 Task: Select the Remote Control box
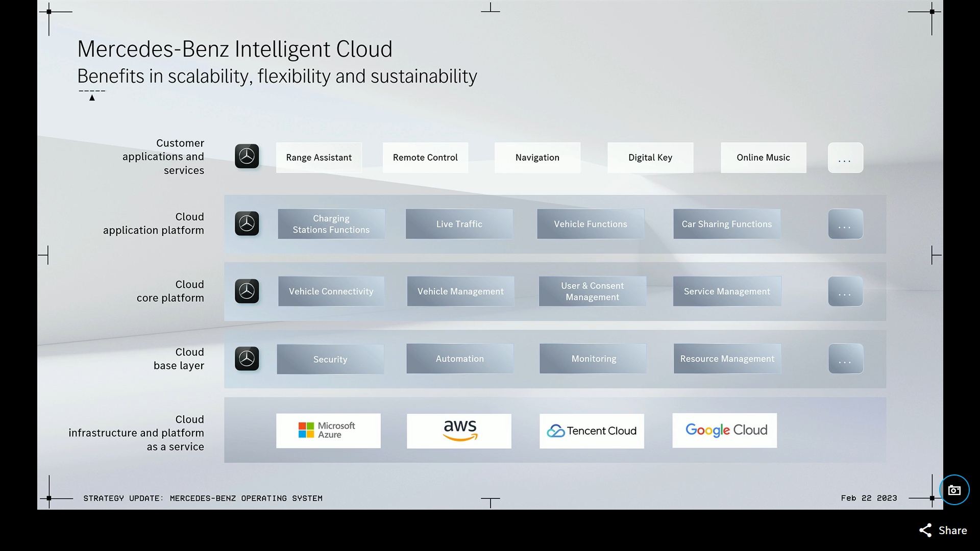pos(425,158)
